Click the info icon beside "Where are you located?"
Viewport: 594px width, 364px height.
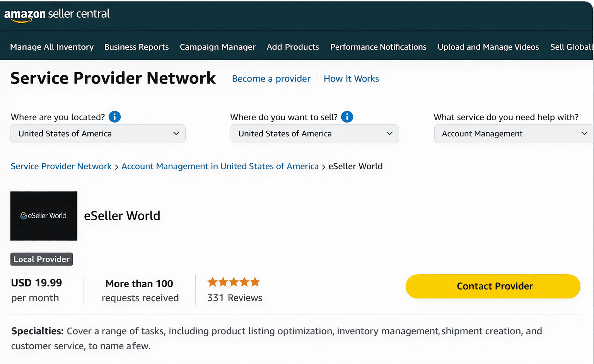pos(114,117)
